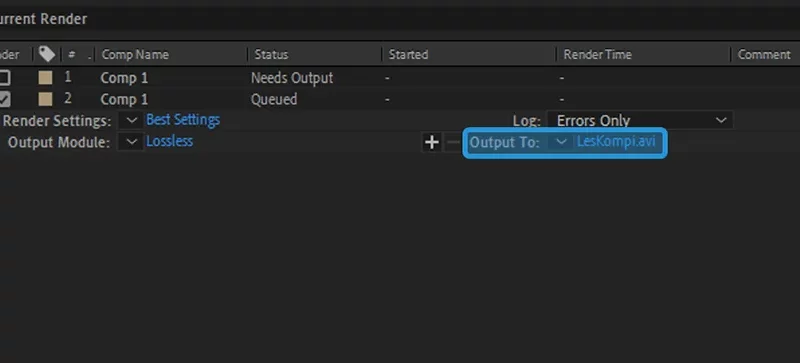800x363 pixels.
Task: Click LesKompi.avi output file link
Action: pos(616,141)
